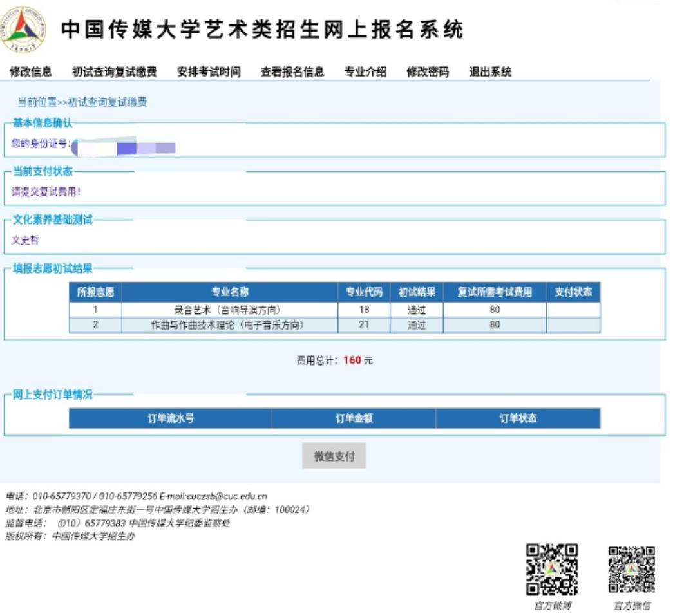Click the 填报志愿初试结果 section title
The width and height of the screenshot is (693, 616).
pyautogui.click(x=53, y=268)
